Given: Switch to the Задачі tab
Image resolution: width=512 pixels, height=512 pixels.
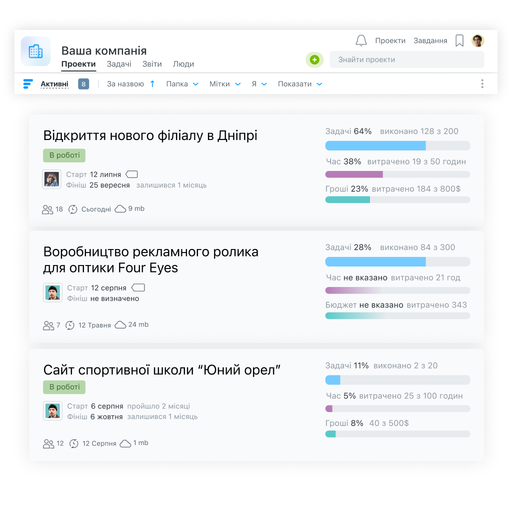Looking at the screenshot, I should click(119, 64).
